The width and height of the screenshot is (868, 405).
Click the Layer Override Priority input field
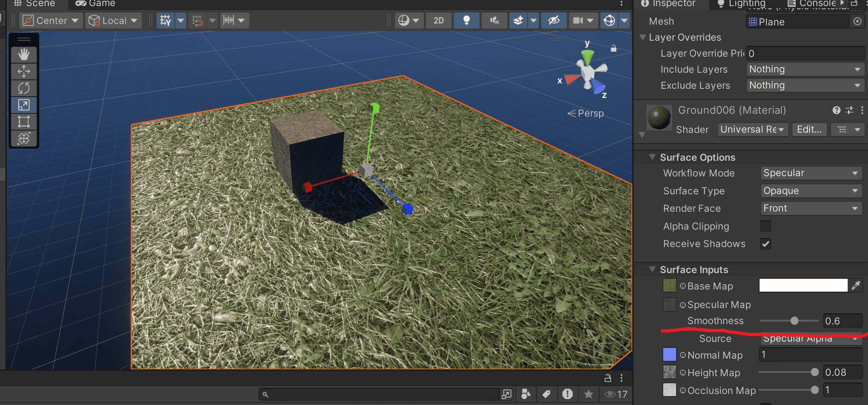coord(805,53)
